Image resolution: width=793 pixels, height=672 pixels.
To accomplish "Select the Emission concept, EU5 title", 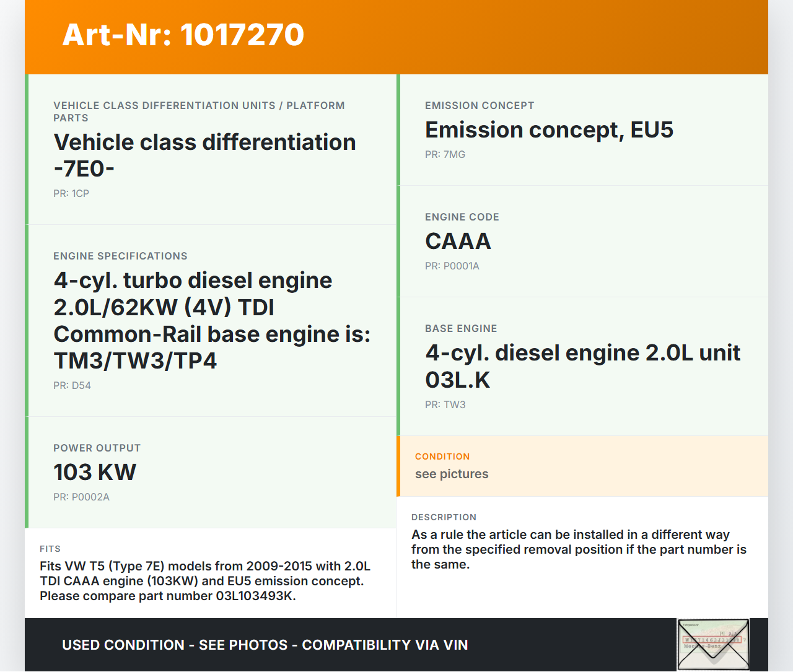I will 549,130.
